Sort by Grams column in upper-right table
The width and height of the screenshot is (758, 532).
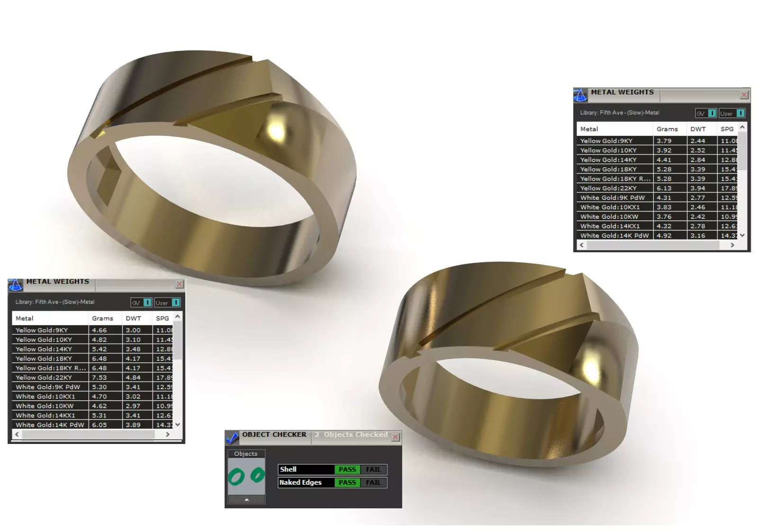(x=670, y=129)
